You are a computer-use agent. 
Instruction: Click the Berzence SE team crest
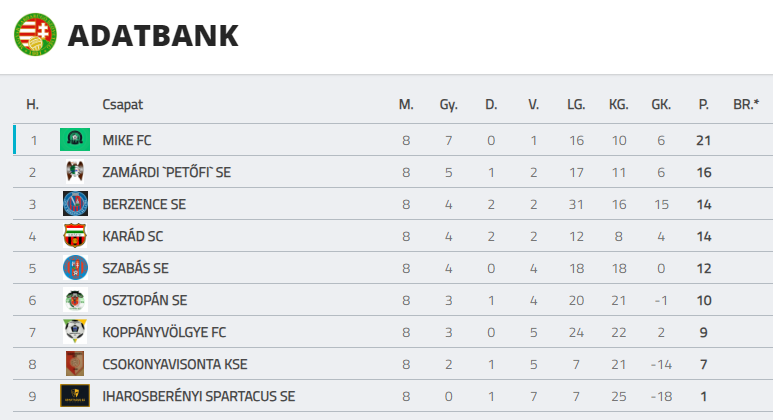coord(75,204)
